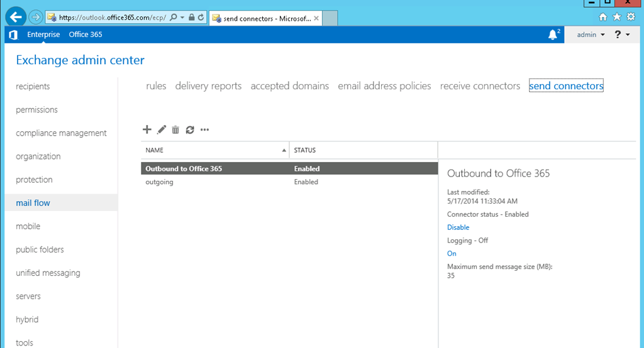Open the unified messaging section
The image size is (644, 348).
(x=48, y=273)
